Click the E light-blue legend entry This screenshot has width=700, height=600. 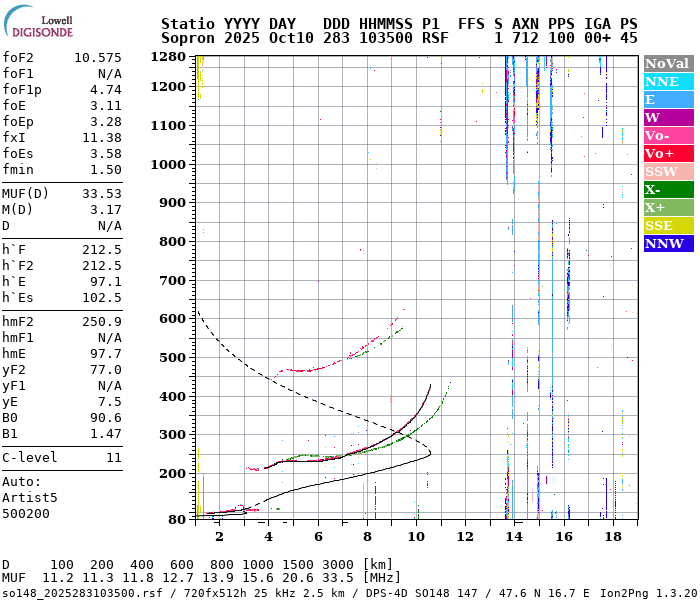667,99
